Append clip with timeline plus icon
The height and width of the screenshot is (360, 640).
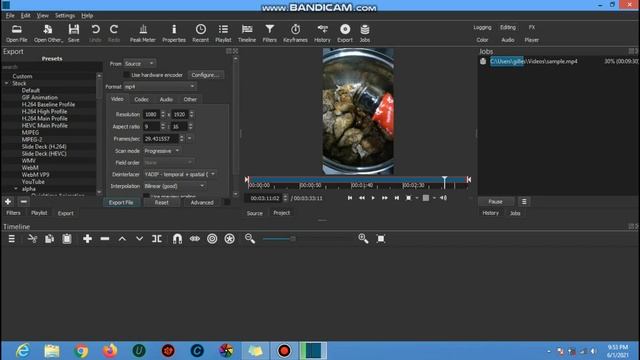87,239
